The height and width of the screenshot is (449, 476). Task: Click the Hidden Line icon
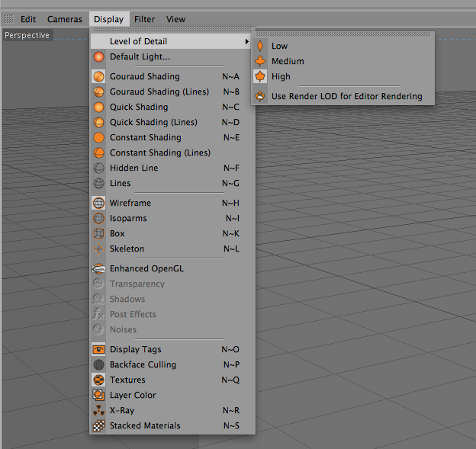point(98,168)
